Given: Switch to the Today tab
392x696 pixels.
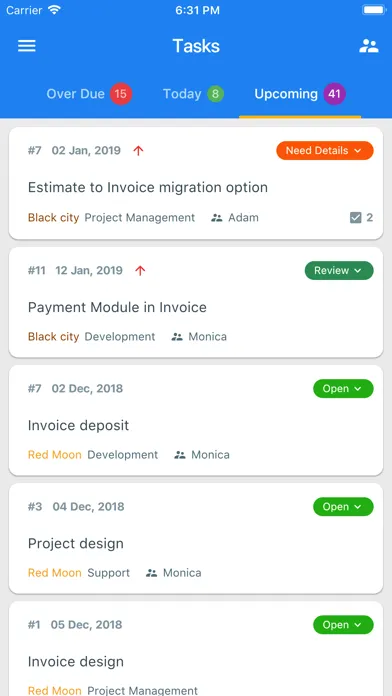Looking at the screenshot, I should 193,94.
